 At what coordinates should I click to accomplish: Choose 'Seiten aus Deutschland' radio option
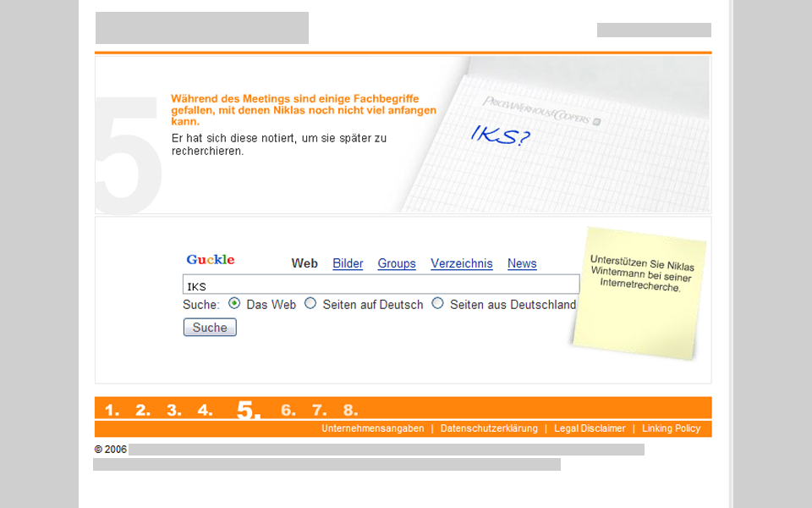(437, 303)
